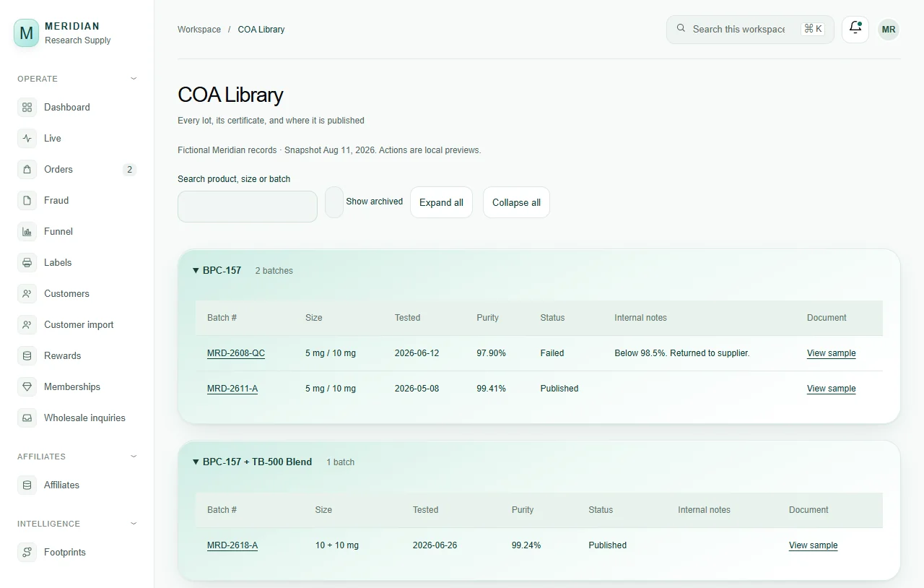Click the Funnel chart icon
924x588 pixels.
click(x=27, y=231)
